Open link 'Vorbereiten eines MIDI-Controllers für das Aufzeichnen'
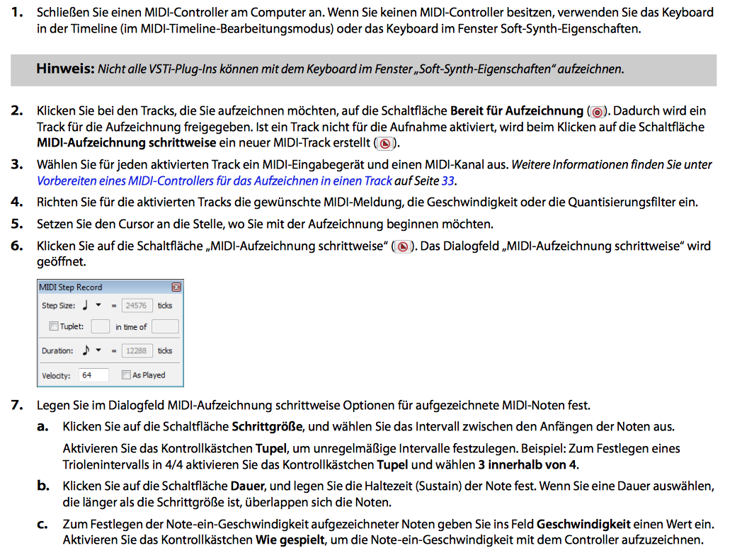The image size is (754, 560). click(x=215, y=181)
